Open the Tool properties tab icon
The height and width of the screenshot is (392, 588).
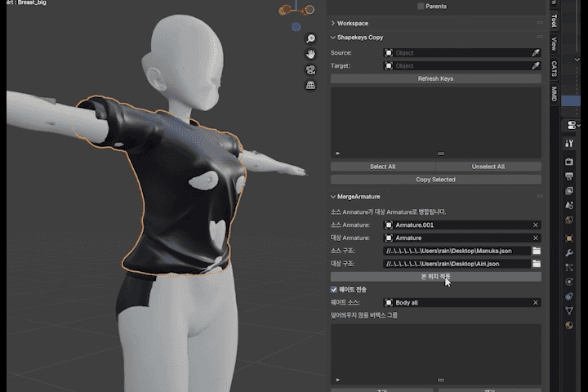pyautogui.click(x=569, y=143)
